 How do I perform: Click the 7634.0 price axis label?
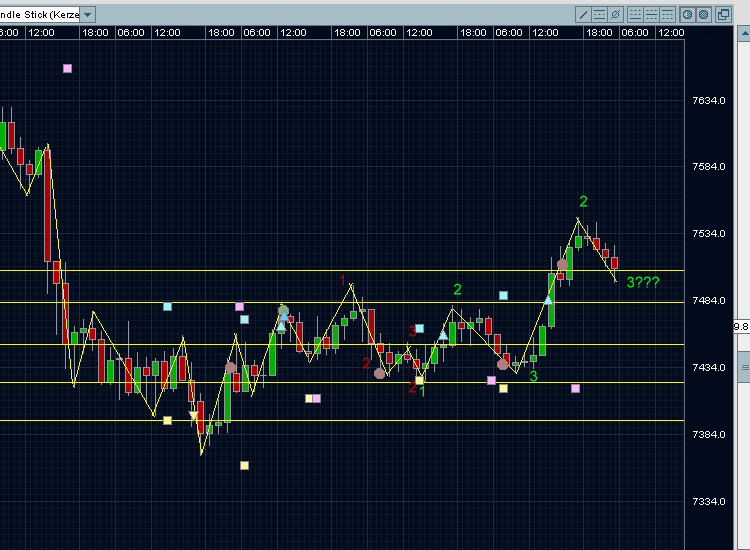click(709, 100)
